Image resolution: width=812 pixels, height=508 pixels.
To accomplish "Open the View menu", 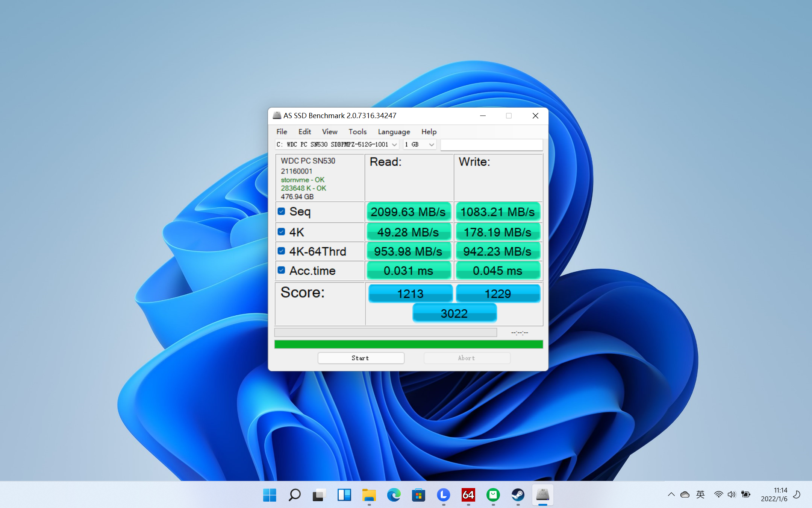I will [x=330, y=132].
